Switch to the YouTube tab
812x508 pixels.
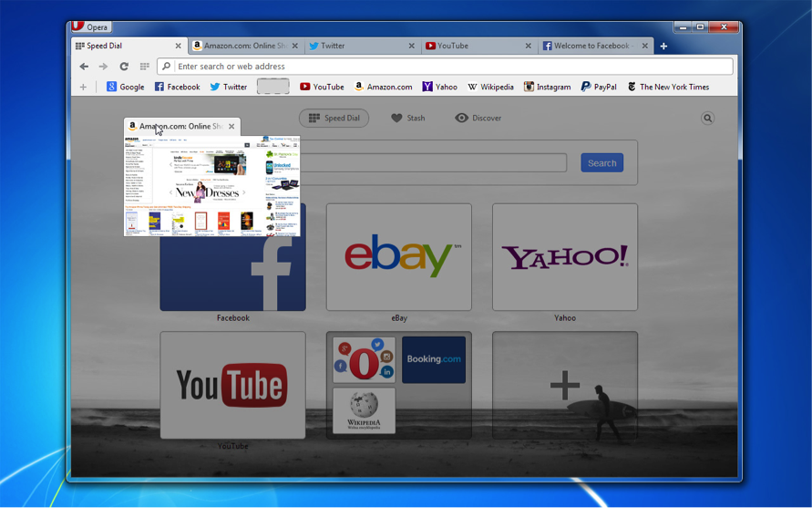coord(479,46)
